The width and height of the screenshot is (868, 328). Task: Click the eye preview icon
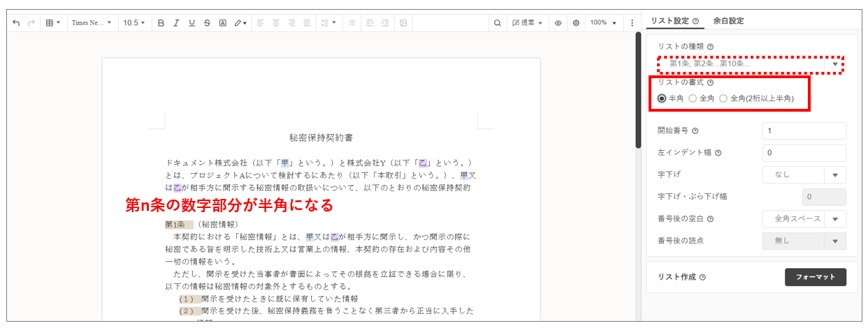click(558, 23)
